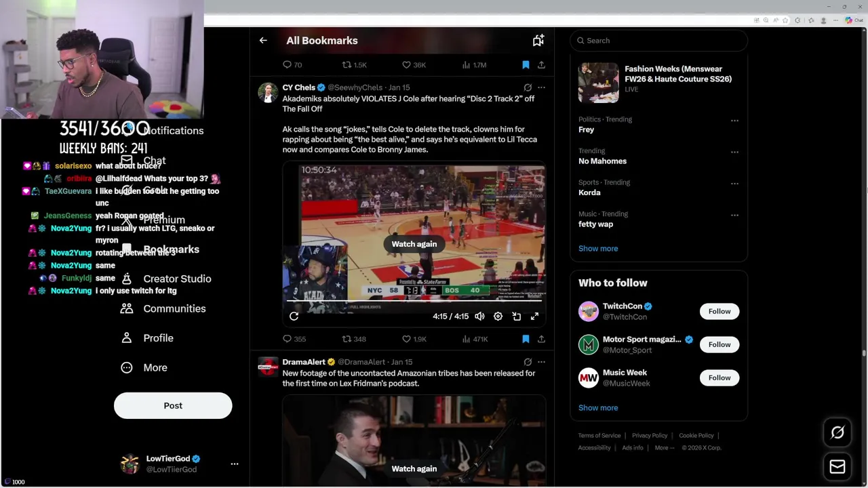The image size is (868, 488).
Task: Share the CY Chels post
Action: click(541, 339)
